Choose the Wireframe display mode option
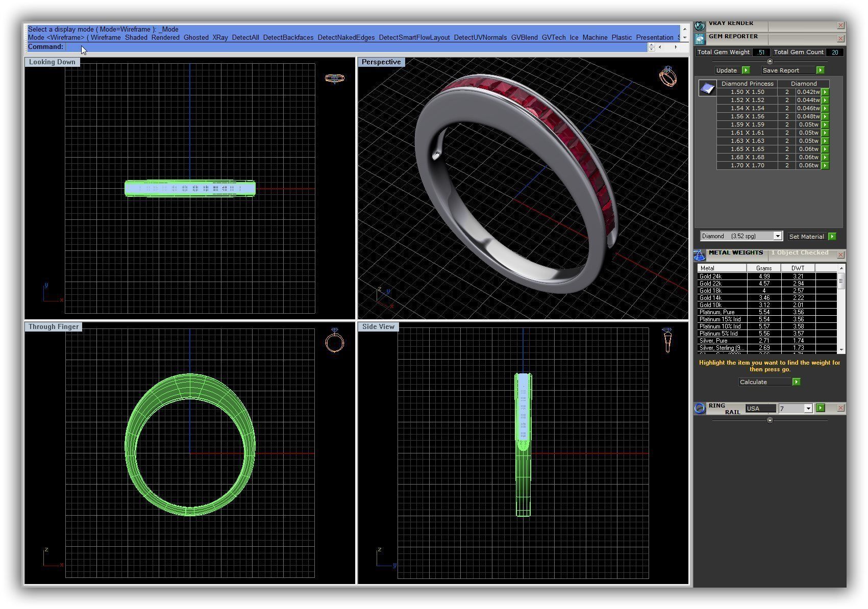The width and height of the screenshot is (868, 609). (x=106, y=38)
